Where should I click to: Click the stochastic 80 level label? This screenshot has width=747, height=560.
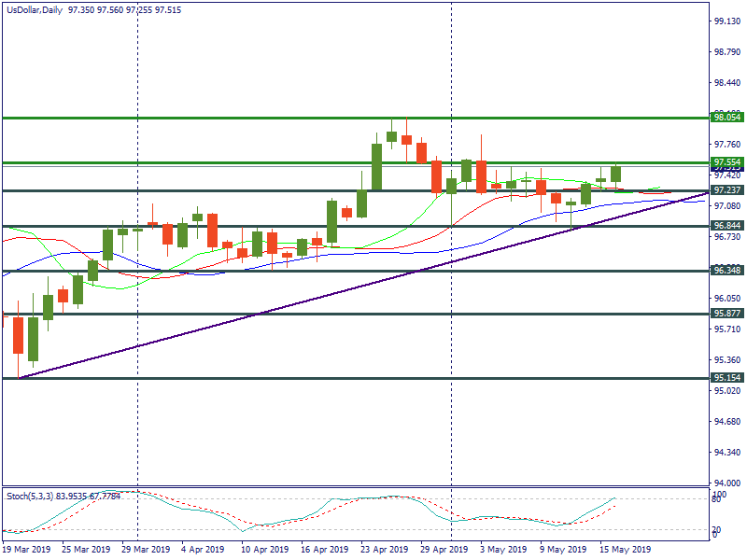tap(717, 499)
